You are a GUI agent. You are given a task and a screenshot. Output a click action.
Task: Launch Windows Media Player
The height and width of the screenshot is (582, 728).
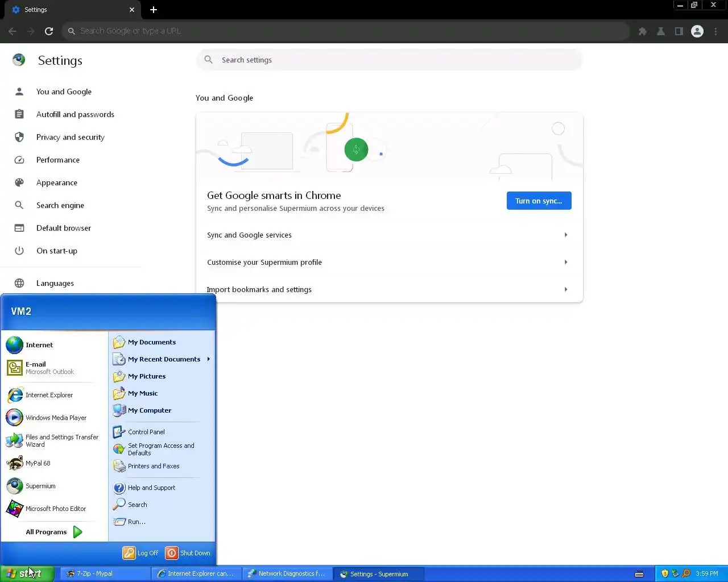pyautogui.click(x=55, y=418)
